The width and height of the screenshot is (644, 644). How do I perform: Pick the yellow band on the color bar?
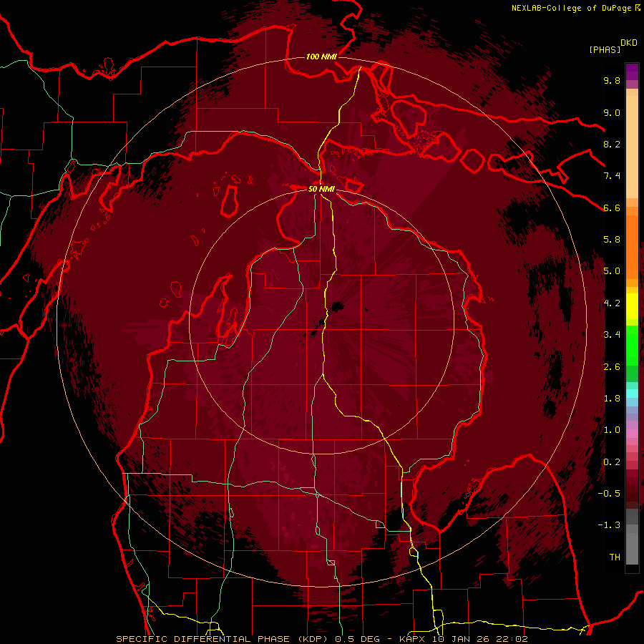pos(632,306)
